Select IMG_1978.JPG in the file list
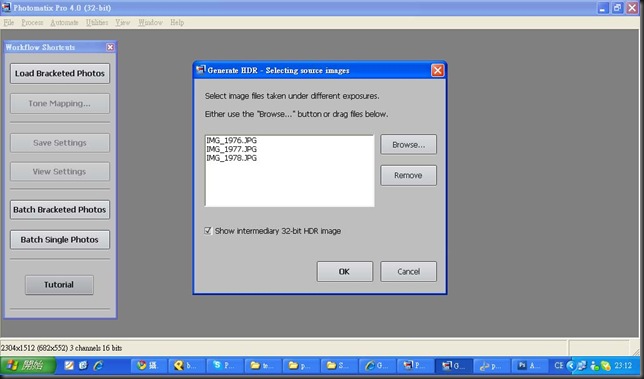Image resolution: width=644 pixels, height=379 pixels. [232, 158]
